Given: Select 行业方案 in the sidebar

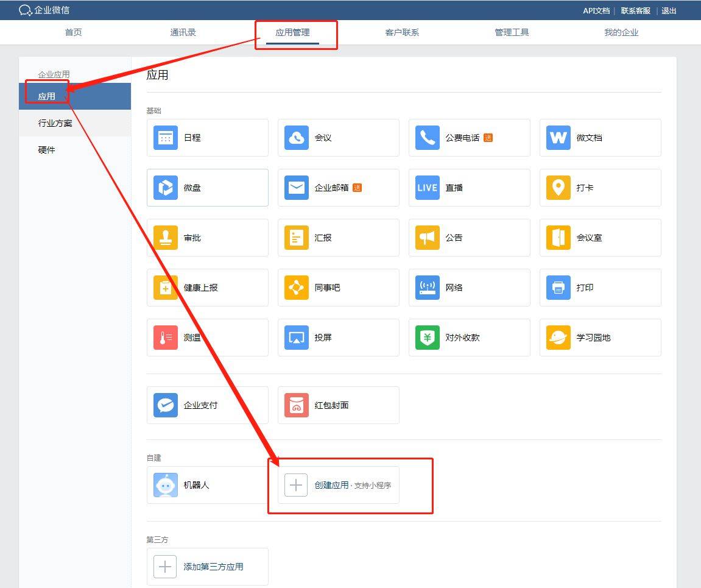Looking at the screenshot, I should point(55,123).
